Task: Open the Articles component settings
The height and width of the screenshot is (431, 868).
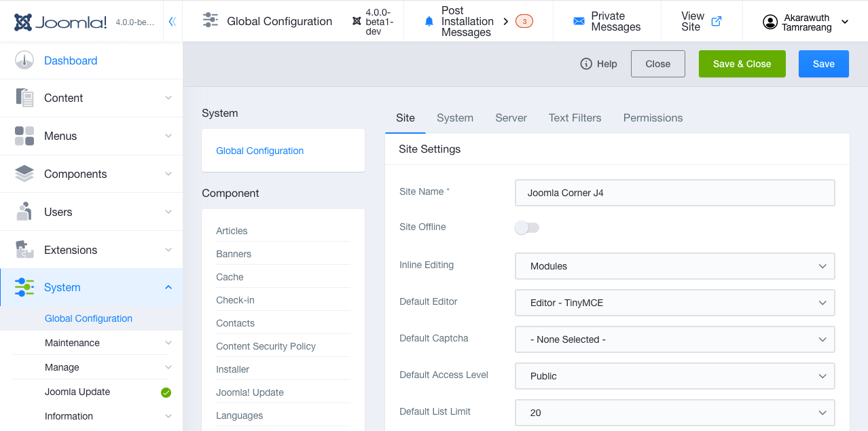Action: click(x=232, y=231)
